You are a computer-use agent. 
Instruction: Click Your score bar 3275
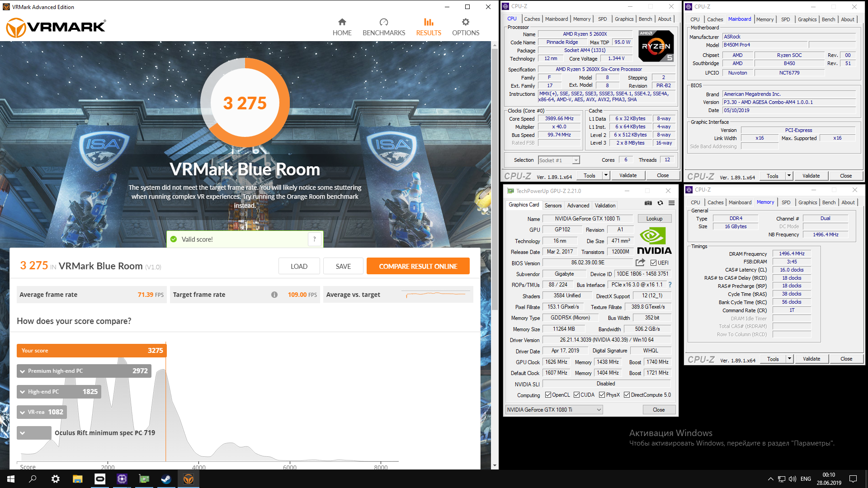click(91, 351)
